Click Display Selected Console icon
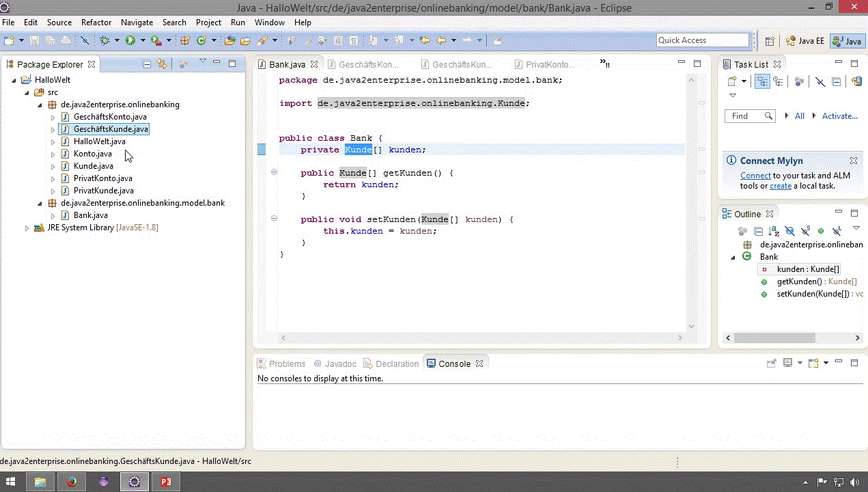The image size is (868, 492). coord(787,363)
